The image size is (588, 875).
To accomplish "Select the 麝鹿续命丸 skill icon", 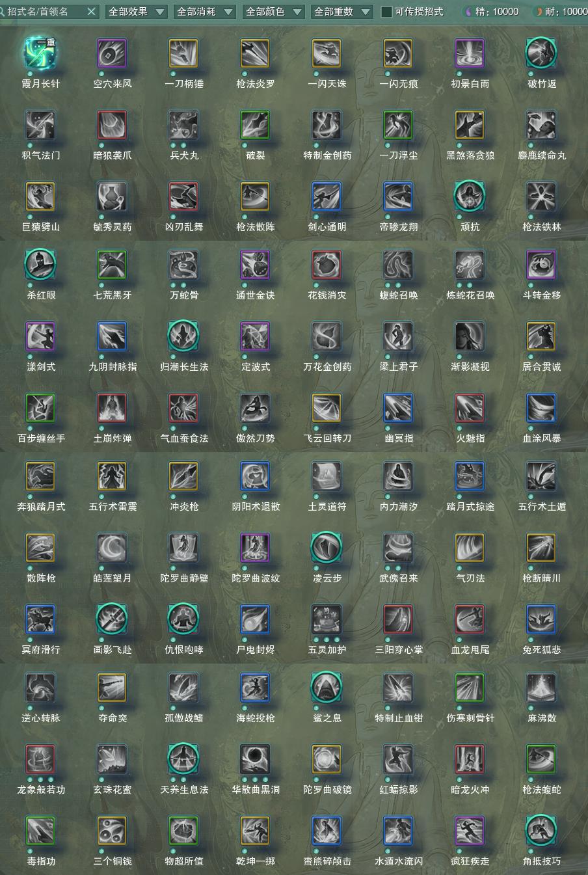I will pos(541,125).
